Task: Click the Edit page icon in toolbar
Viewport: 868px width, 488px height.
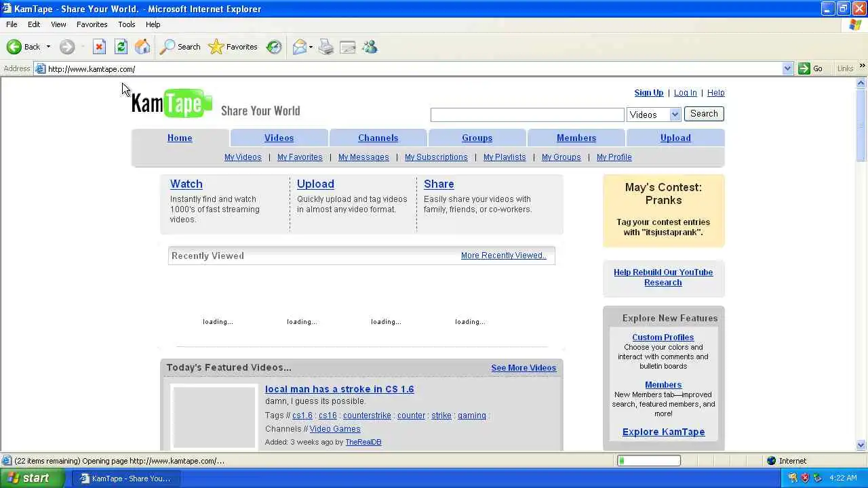Action: tap(348, 47)
